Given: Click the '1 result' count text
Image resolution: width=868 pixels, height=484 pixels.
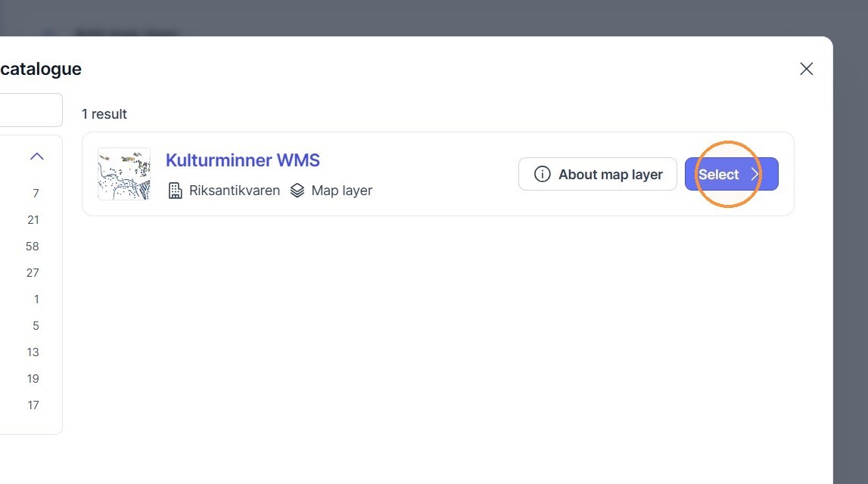Looking at the screenshot, I should 104,114.
